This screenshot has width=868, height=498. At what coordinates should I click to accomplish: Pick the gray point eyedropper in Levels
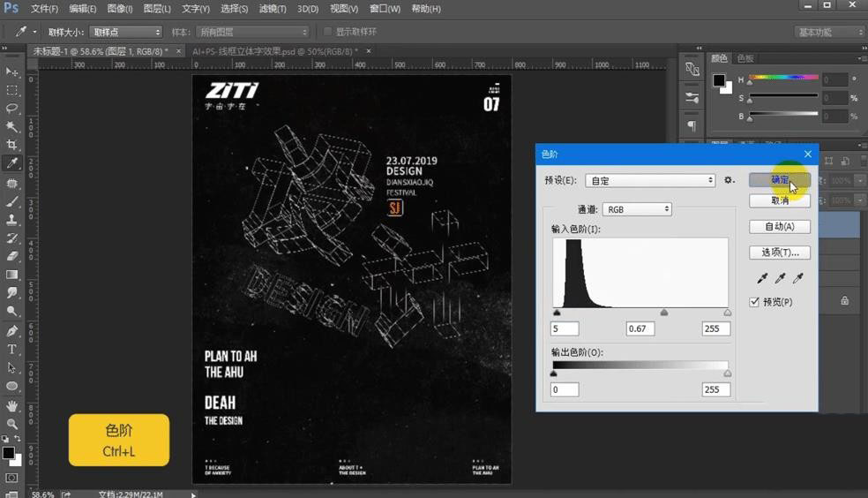(780, 278)
